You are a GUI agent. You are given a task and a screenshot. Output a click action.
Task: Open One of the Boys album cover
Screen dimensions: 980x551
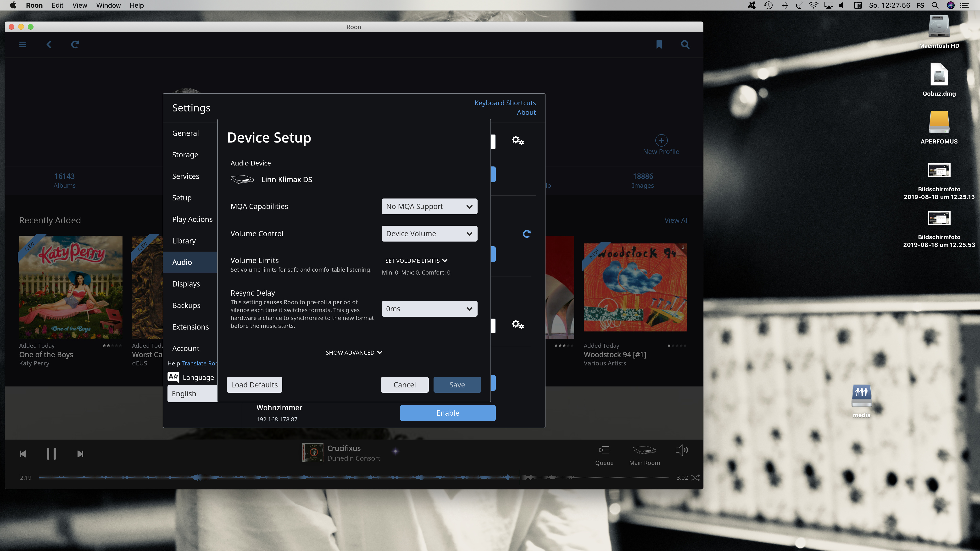(71, 287)
